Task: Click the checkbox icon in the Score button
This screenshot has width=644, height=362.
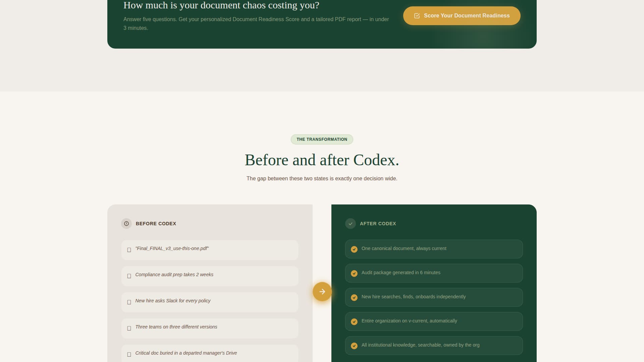Action: [x=417, y=16]
